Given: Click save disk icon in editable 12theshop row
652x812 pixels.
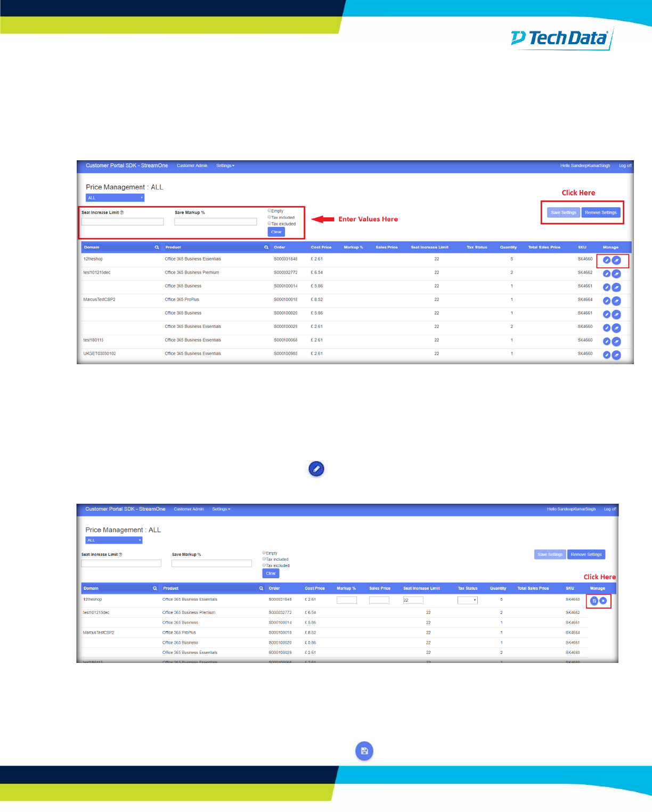Looking at the screenshot, I should coord(594,601).
